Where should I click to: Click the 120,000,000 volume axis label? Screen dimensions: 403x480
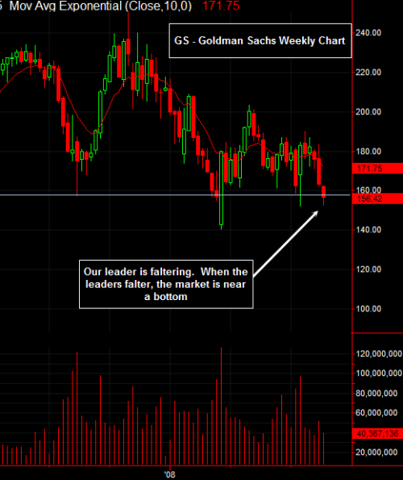coord(379,354)
